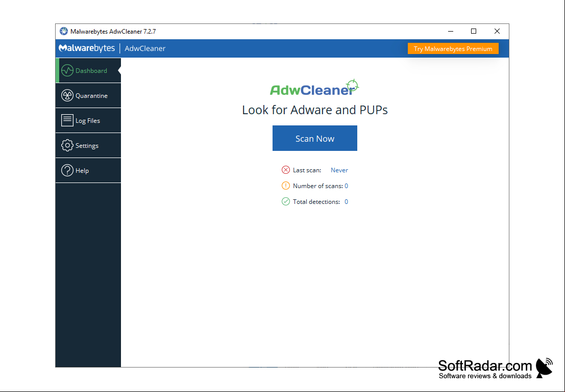Click the red X icon beside Last scan
This screenshot has height=392, width=565.
pyautogui.click(x=286, y=170)
